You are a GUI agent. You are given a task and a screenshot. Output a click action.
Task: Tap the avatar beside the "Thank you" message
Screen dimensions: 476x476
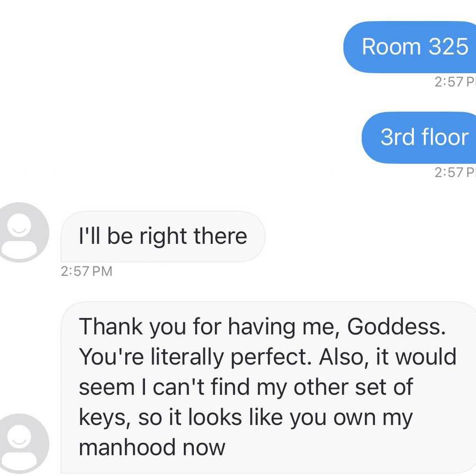(21, 444)
